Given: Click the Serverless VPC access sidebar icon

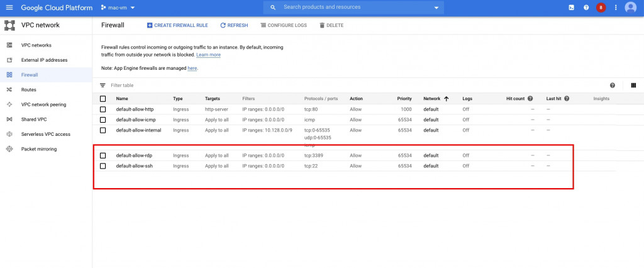Looking at the screenshot, I should [x=9, y=134].
